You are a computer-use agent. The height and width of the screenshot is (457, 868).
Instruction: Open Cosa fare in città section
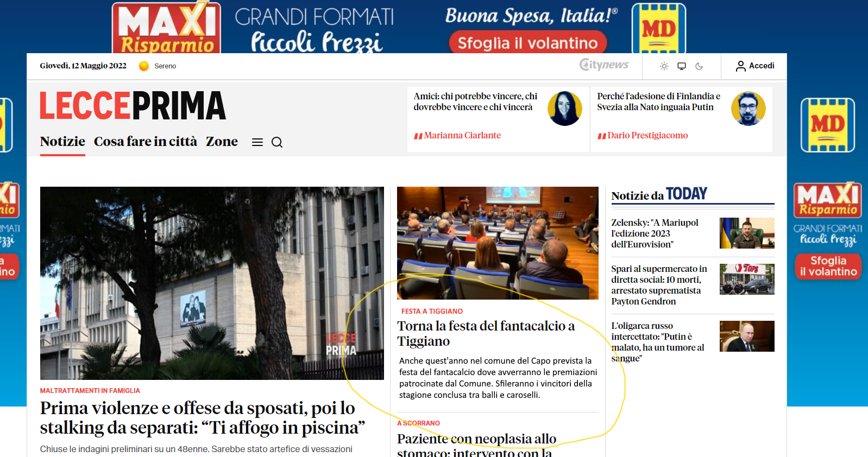(x=146, y=142)
